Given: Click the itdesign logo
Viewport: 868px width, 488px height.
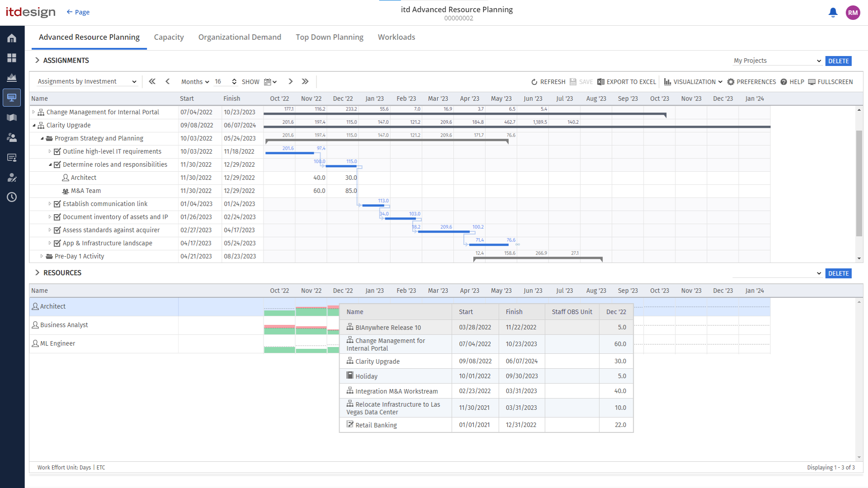Looking at the screenshot, I should [31, 12].
